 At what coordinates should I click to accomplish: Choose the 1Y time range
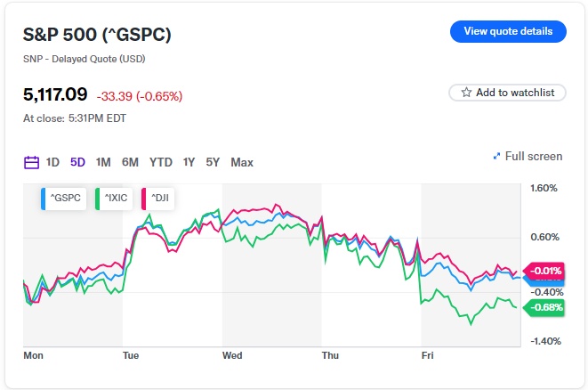pos(189,162)
